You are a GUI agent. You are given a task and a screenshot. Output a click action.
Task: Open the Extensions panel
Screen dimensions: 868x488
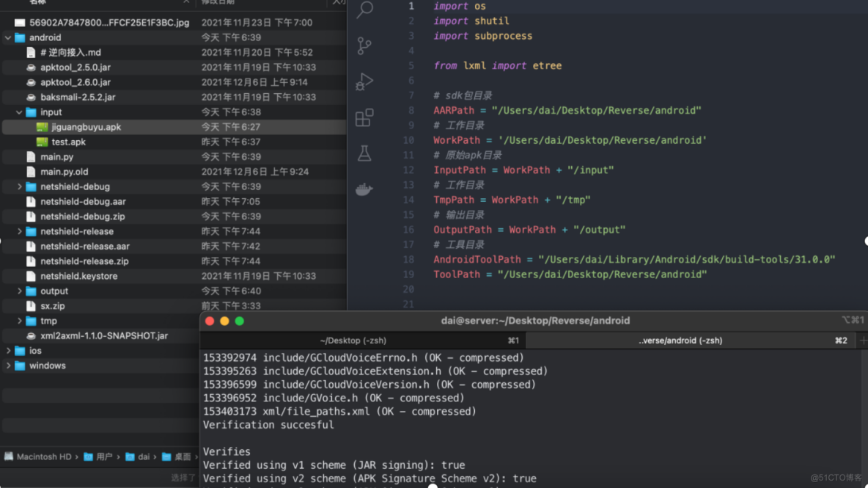(363, 117)
